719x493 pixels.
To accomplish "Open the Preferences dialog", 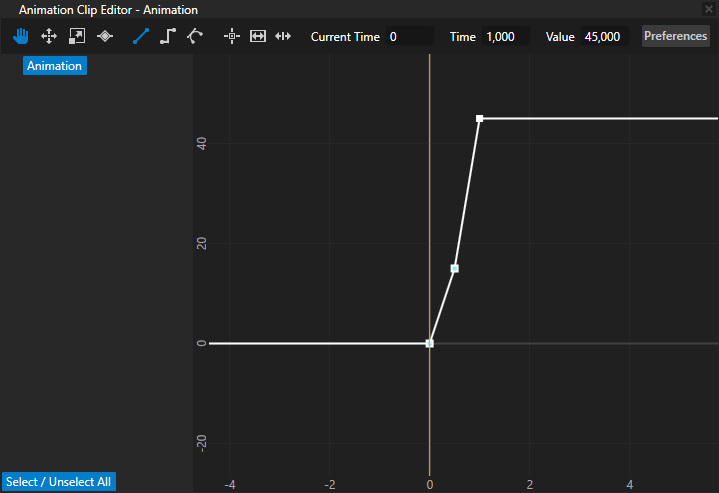I will [675, 36].
